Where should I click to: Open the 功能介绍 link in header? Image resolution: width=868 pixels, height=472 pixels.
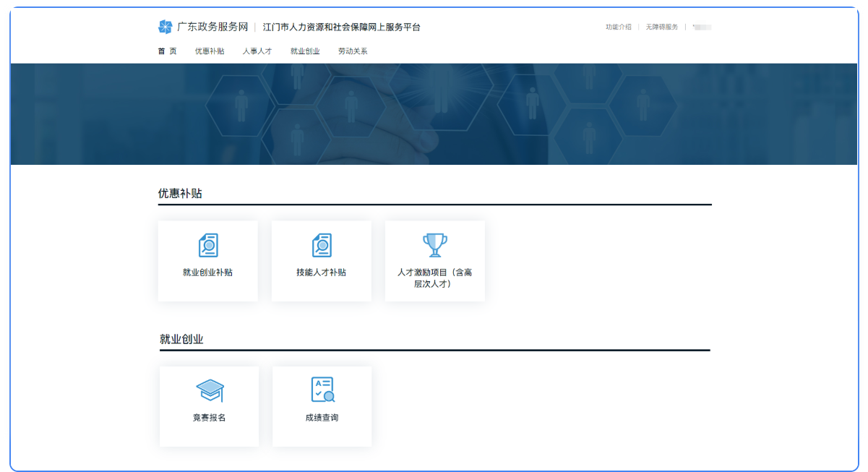pyautogui.click(x=619, y=27)
